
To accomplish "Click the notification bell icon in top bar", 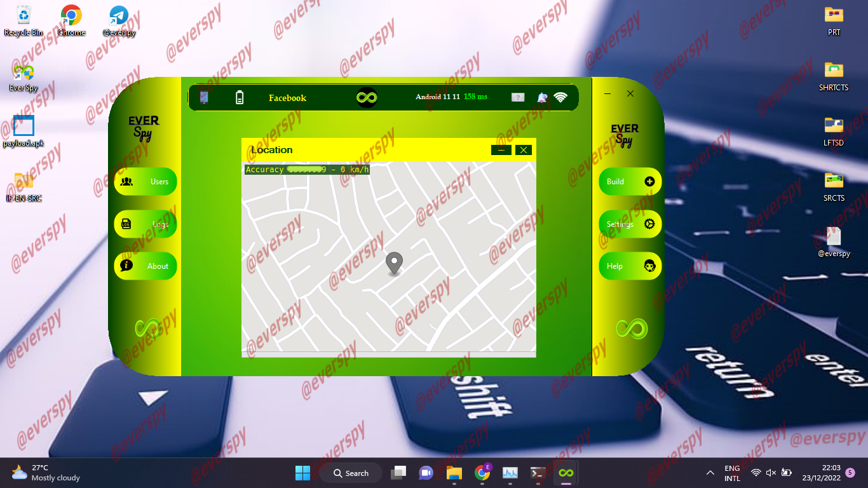I will 542,97.
